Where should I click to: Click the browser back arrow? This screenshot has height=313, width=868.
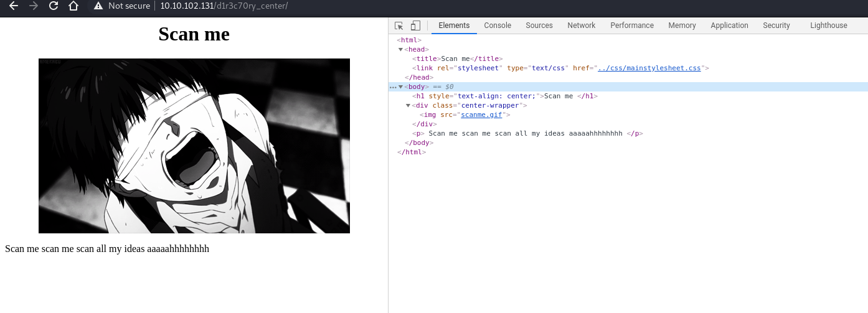tap(14, 6)
